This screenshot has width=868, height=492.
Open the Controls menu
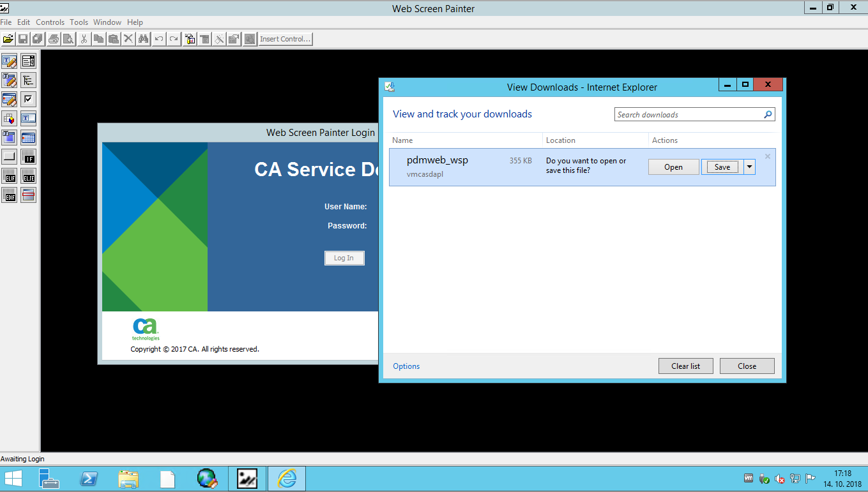tap(50, 22)
